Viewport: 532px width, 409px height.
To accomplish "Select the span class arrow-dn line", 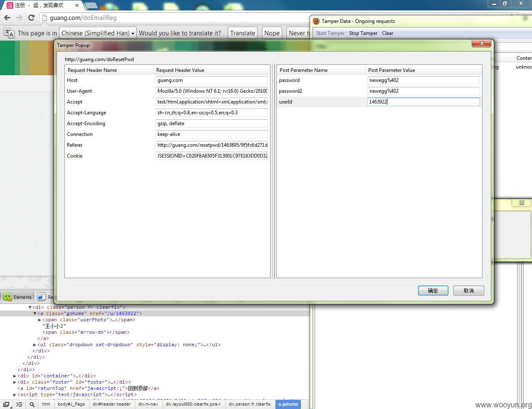I will point(86,332).
